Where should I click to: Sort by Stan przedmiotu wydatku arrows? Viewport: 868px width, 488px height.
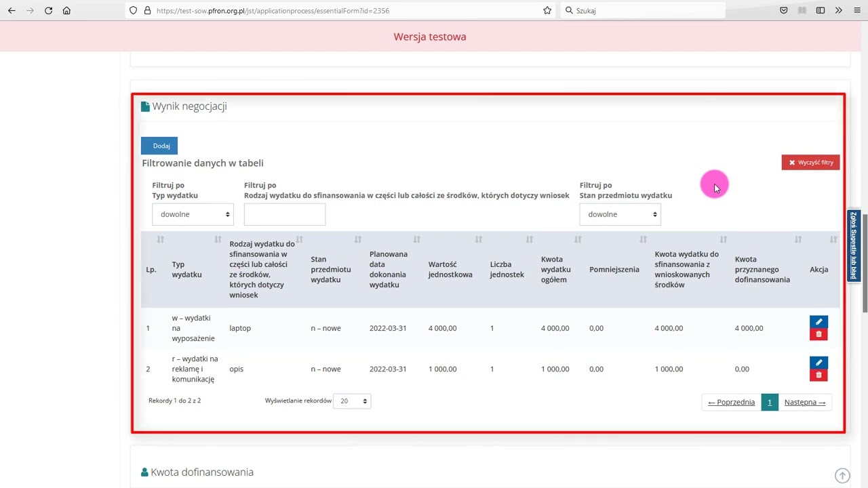(357, 239)
